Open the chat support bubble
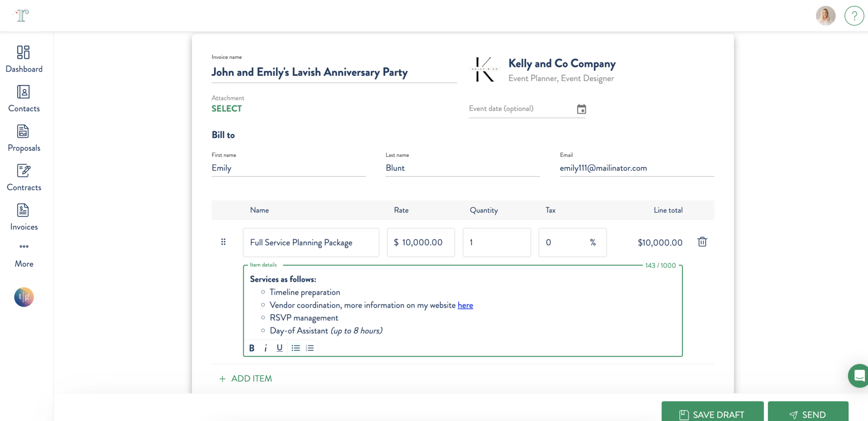 [x=859, y=376]
